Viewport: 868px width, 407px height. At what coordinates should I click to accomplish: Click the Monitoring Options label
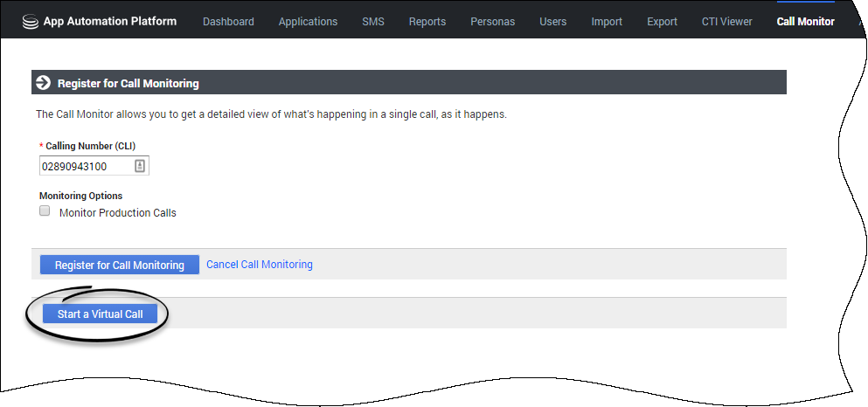[80, 196]
